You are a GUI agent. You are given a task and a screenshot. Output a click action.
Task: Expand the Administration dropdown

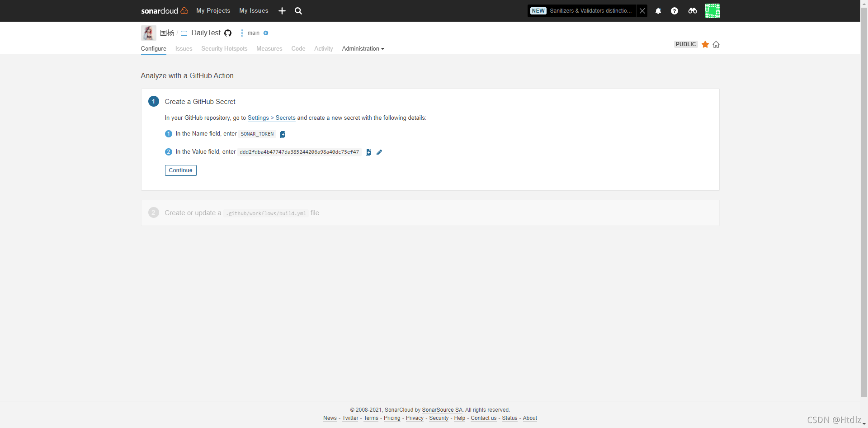click(x=363, y=48)
